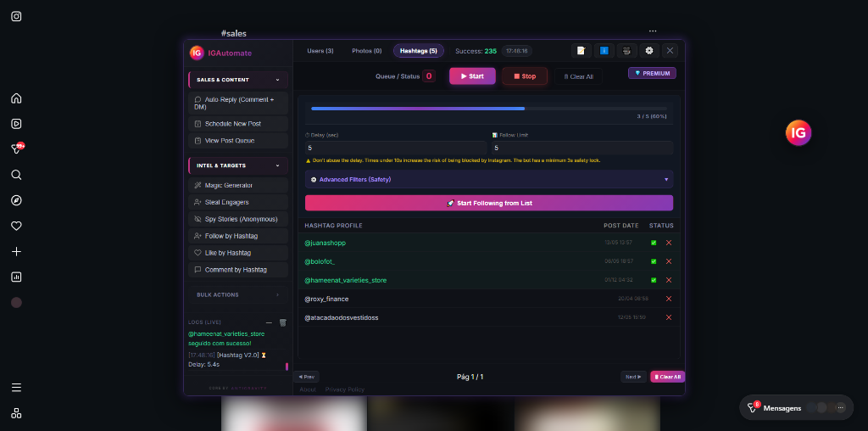This screenshot has height=431, width=868.
Task: Open IGAutomate settings gear
Action: pos(649,50)
